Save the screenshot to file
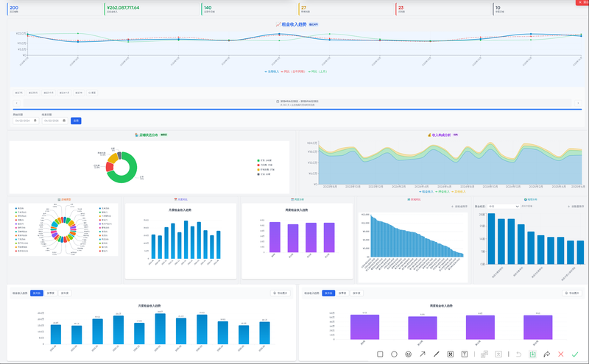Viewport: 589px width, 364px height. [x=532, y=354]
